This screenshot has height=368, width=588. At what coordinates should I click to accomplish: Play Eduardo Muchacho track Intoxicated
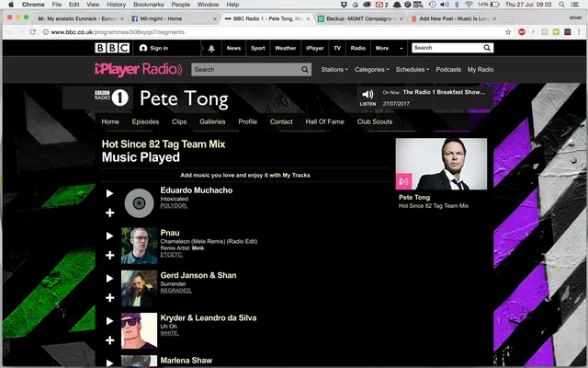109,193
